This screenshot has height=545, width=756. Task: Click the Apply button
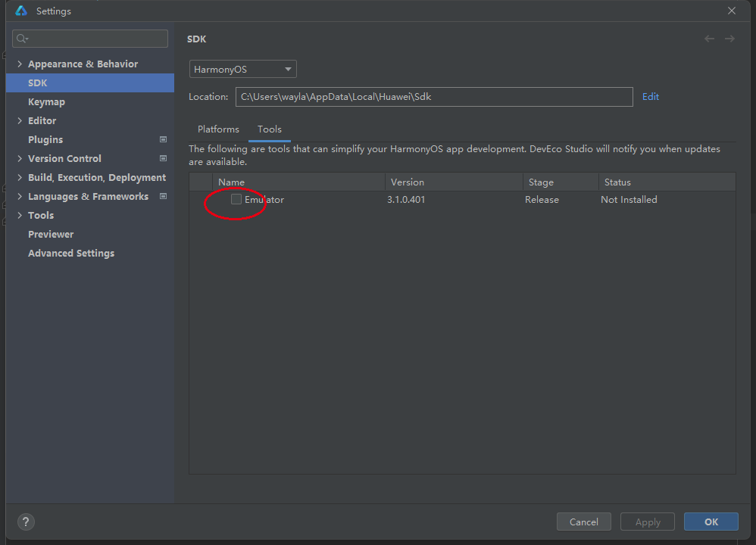[648, 522]
